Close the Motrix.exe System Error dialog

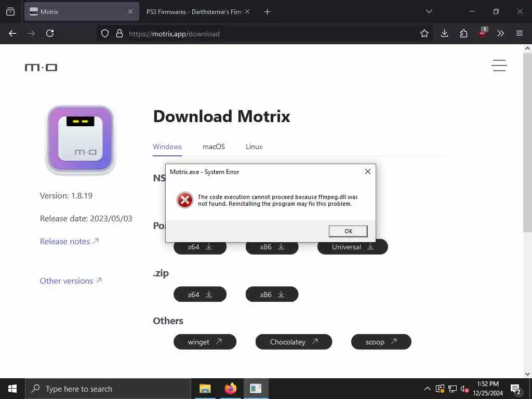coord(367,171)
